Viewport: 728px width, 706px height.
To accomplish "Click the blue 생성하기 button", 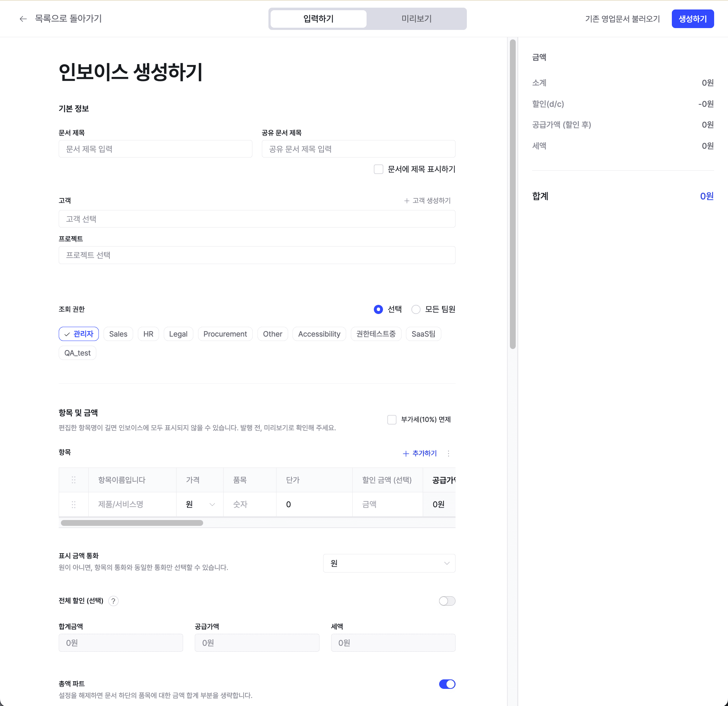I will 692,19.
